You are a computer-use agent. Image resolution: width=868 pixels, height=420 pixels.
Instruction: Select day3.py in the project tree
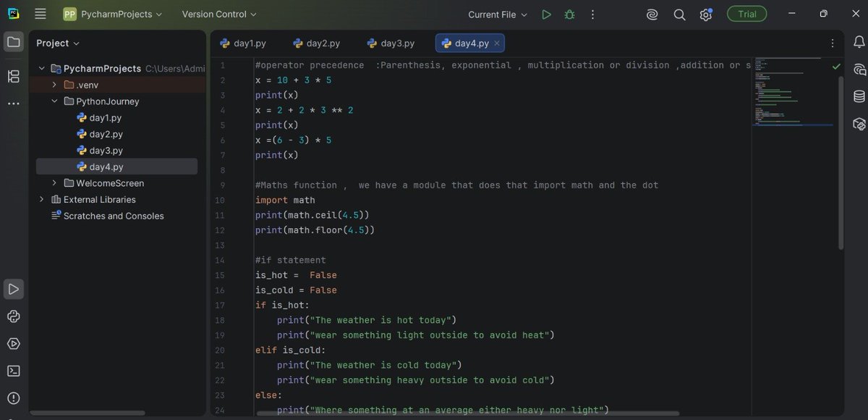[106, 151]
